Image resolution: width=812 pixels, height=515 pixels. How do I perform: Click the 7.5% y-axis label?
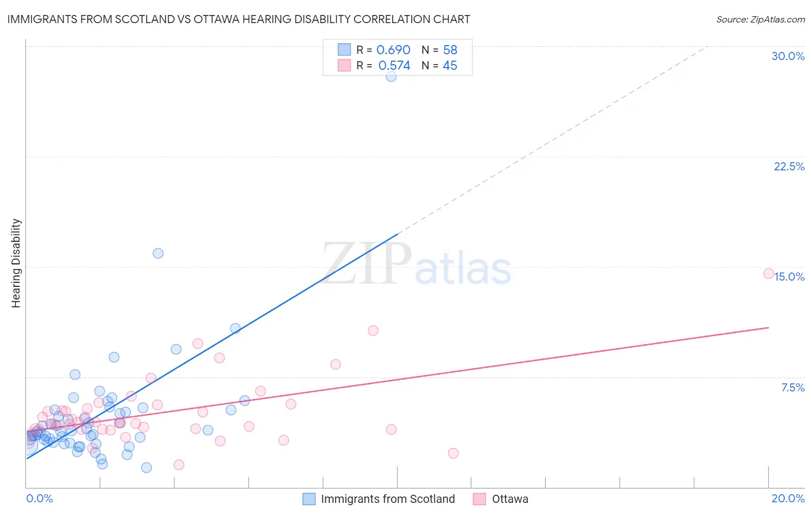click(x=792, y=387)
